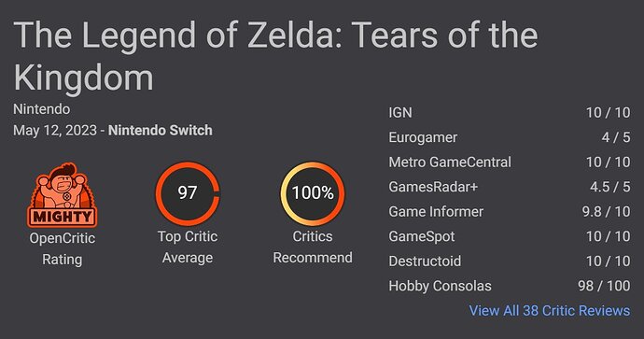
Task: Click the Hobby Consolas 98 / 100 score
Action: [604, 286]
